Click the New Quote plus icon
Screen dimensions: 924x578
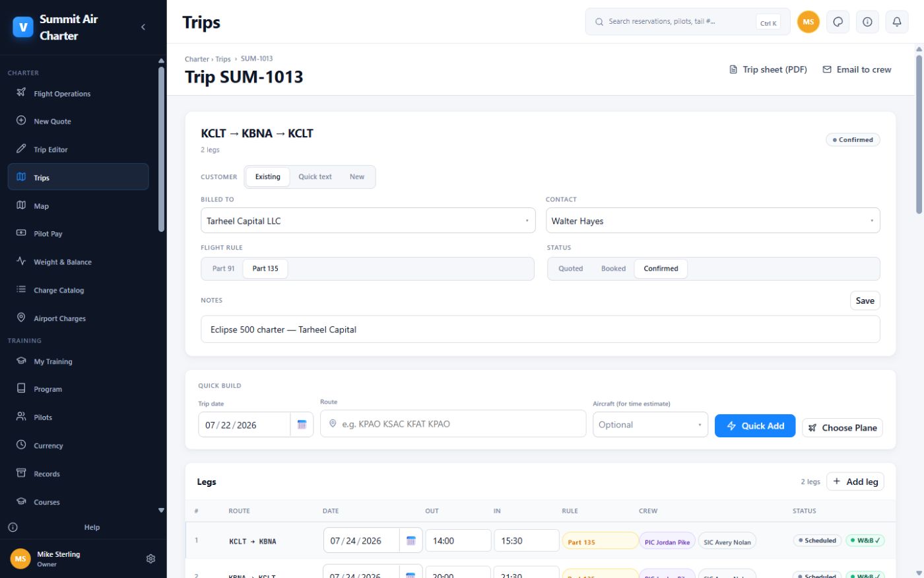(x=21, y=121)
